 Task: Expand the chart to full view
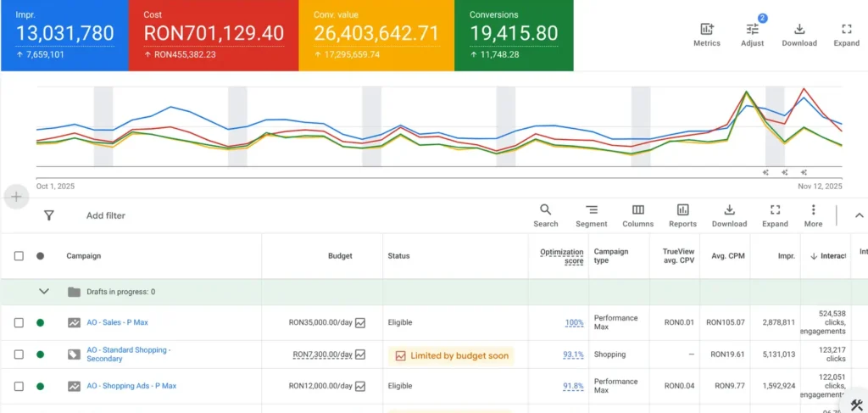click(x=846, y=30)
